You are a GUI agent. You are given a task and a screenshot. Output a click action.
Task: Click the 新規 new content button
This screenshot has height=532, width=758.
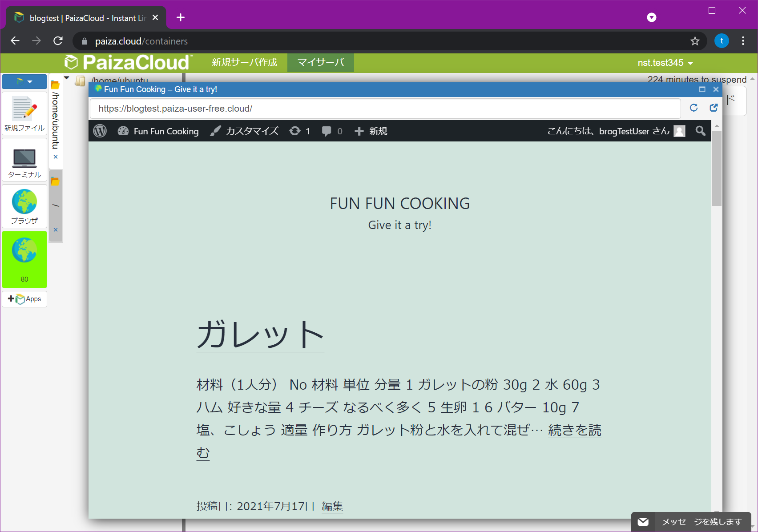coord(371,131)
